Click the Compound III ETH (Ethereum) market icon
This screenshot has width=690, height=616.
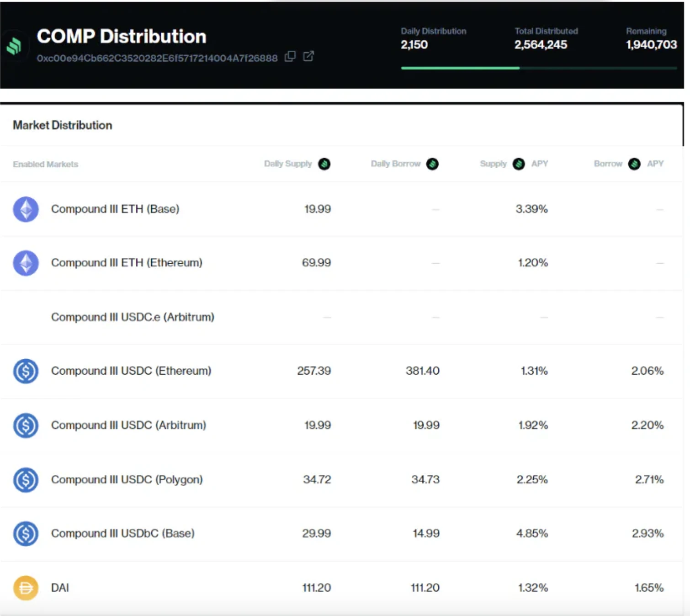(26, 263)
